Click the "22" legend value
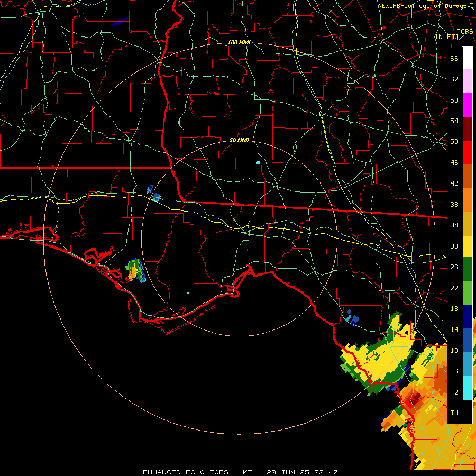 (454, 288)
